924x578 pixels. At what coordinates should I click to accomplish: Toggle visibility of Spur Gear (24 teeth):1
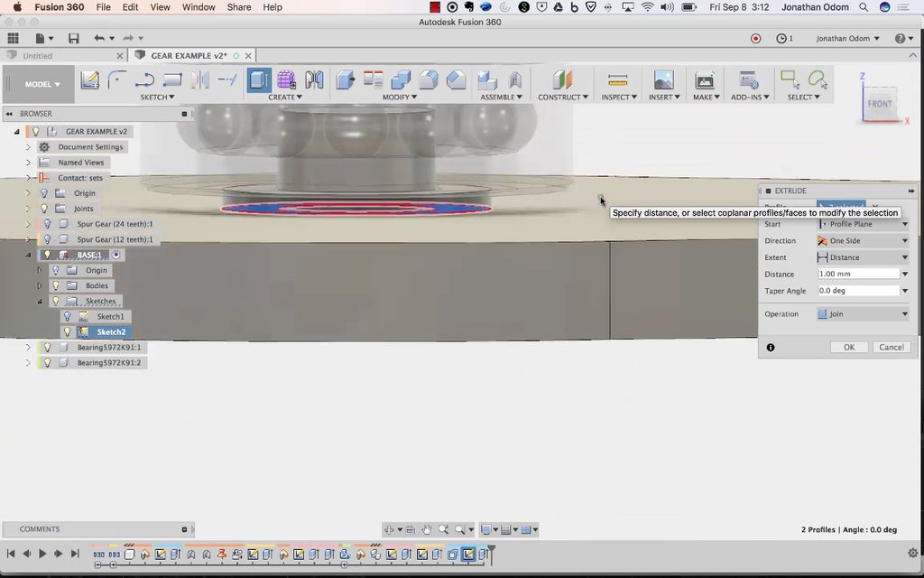pyautogui.click(x=48, y=224)
